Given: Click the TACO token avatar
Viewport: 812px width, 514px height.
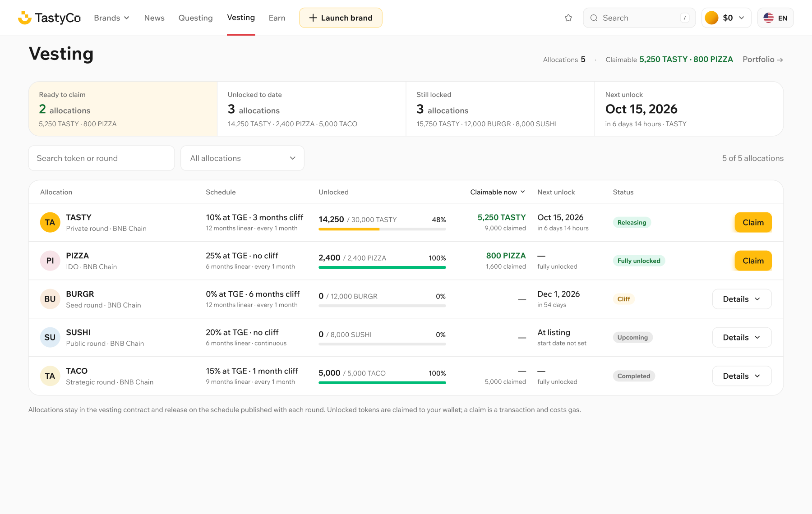Looking at the screenshot, I should (x=50, y=376).
